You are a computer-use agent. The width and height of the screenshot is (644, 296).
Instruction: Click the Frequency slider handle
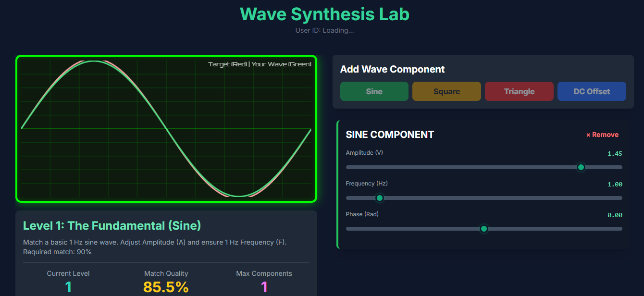coord(380,198)
